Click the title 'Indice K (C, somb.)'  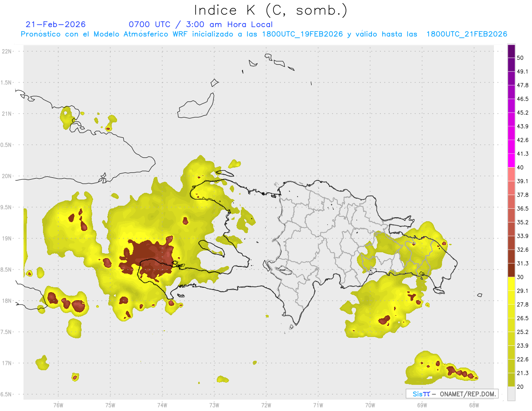pos(270,10)
